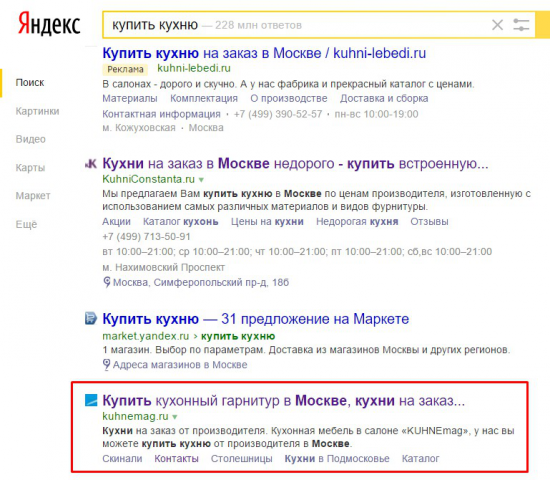Open Контакты sitelink
This screenshot has height=480, width=550.
point(176,459)
